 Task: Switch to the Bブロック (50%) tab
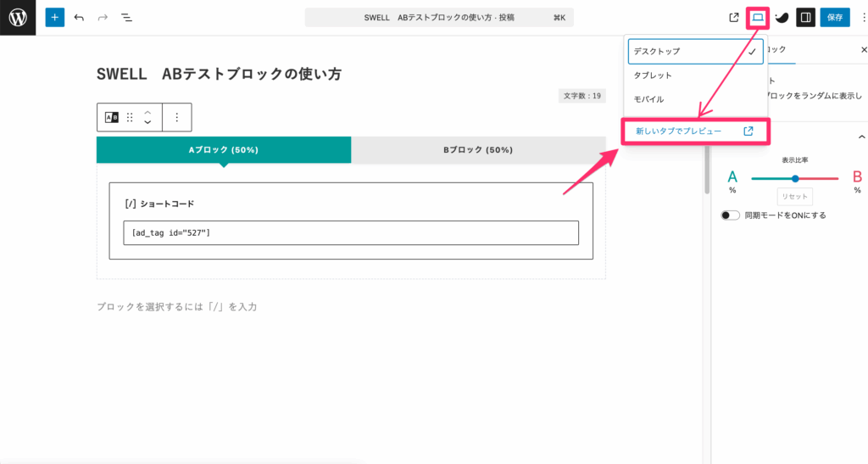(x=478, y=150)
